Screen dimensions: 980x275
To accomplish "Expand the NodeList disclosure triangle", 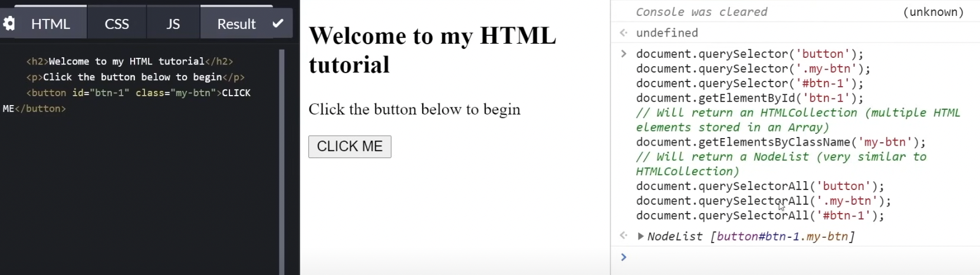I will [x=640, y=237].
